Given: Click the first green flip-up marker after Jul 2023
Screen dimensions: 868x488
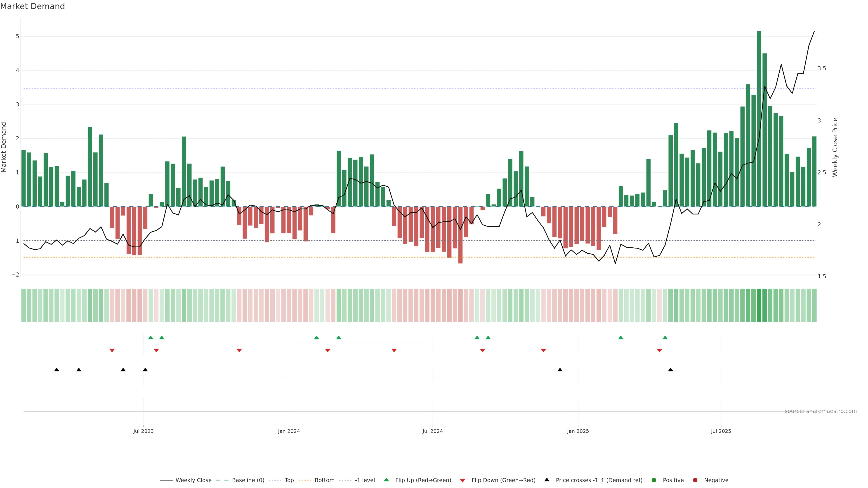Looking at the screenshot, I should tap(151, 338).
